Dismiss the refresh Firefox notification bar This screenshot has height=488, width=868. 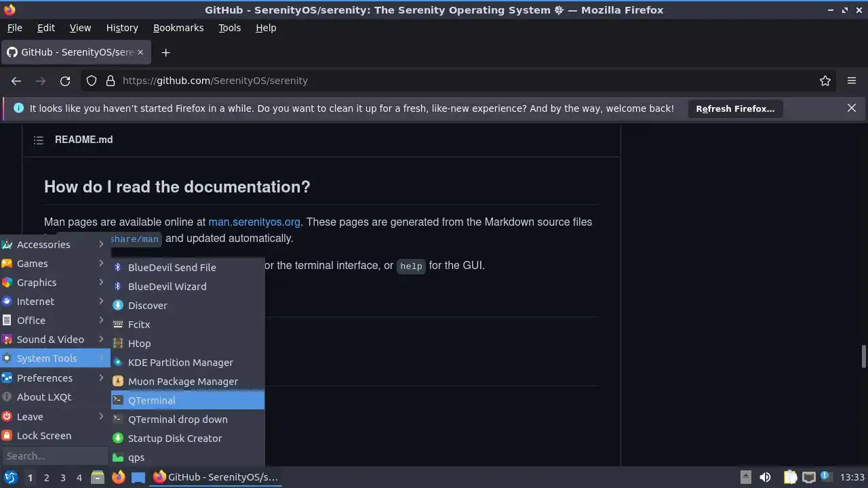pyautogui.click(x=852, y=108)
